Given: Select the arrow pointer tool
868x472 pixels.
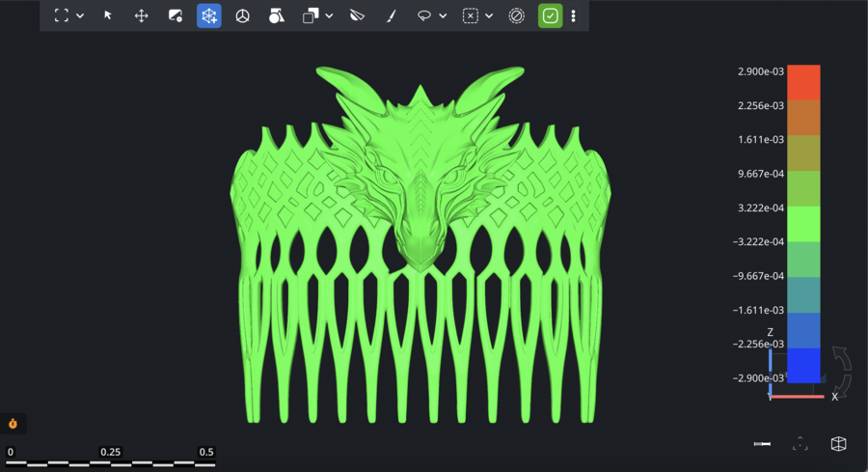Looking at the screenshot, I should click(x=108, y=15).
